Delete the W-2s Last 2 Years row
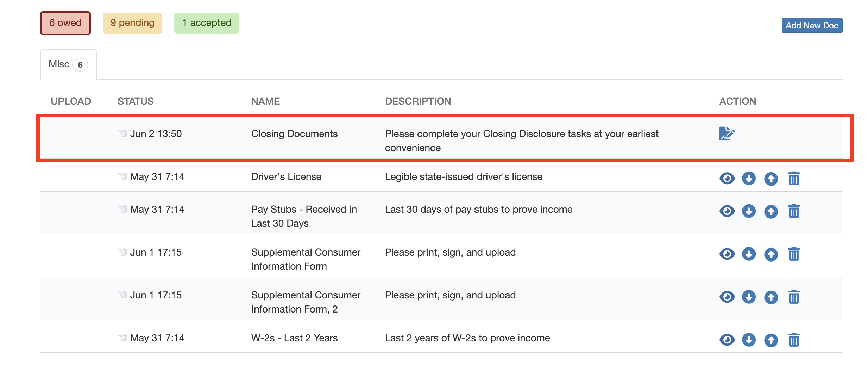The image size is (868, 367). tap(794, 340)
